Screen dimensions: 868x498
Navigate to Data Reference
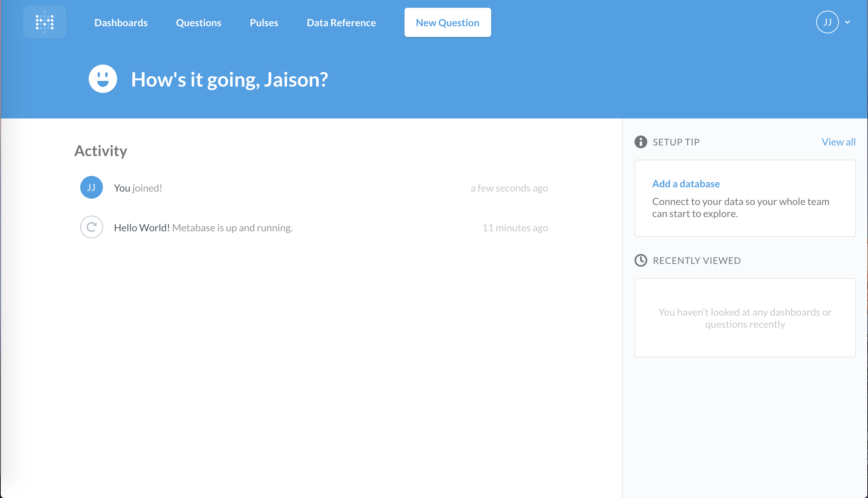(341, 23)
